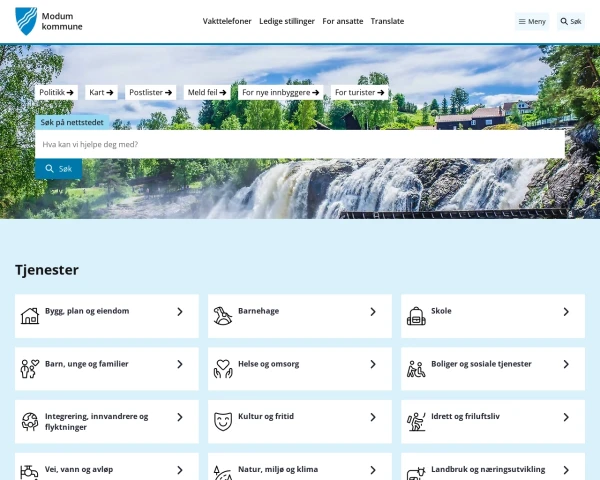Select Translate in the header navigation
Viewport: 600px width, 480px height.
(x=387, y=21)
